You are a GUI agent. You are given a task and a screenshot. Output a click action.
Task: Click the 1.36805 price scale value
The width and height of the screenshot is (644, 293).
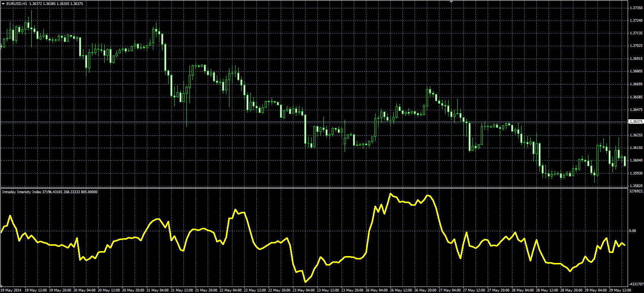pos(636,71)
